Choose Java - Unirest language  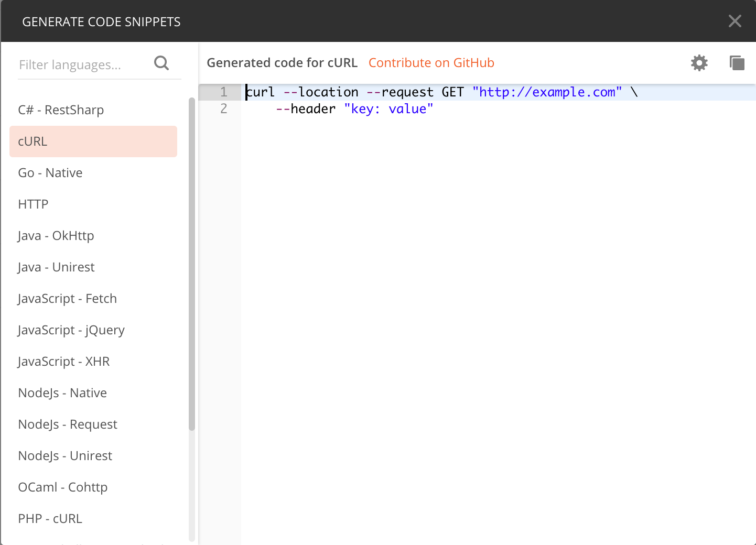pos(56,267)
